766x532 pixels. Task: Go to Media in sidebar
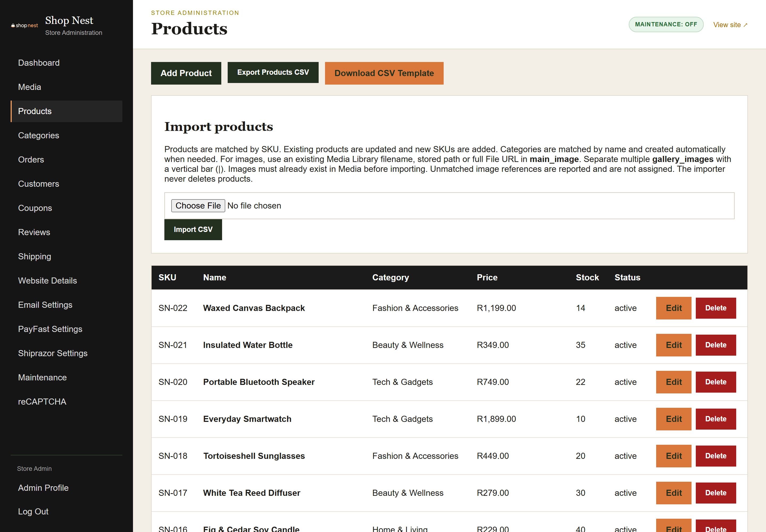point(66,87)
